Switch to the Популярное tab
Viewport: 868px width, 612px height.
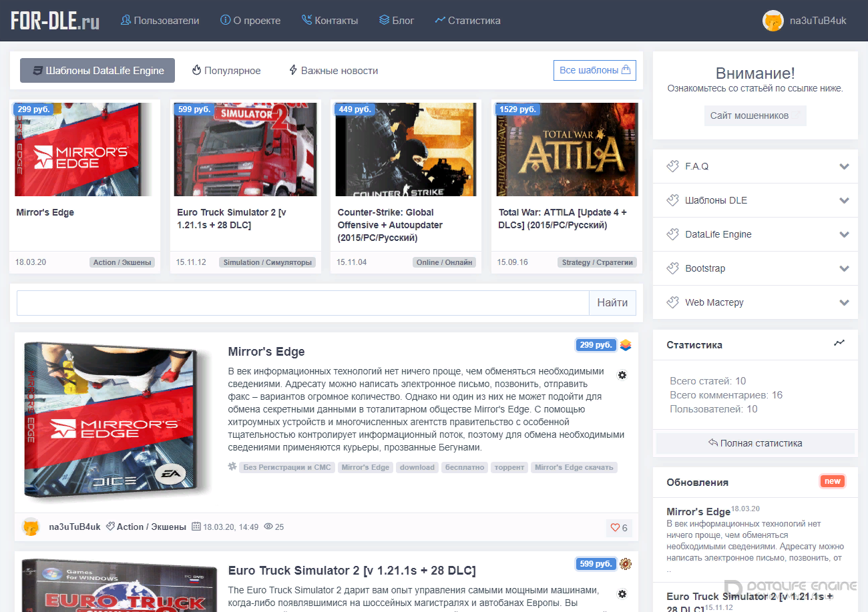(x=226, y=71)
